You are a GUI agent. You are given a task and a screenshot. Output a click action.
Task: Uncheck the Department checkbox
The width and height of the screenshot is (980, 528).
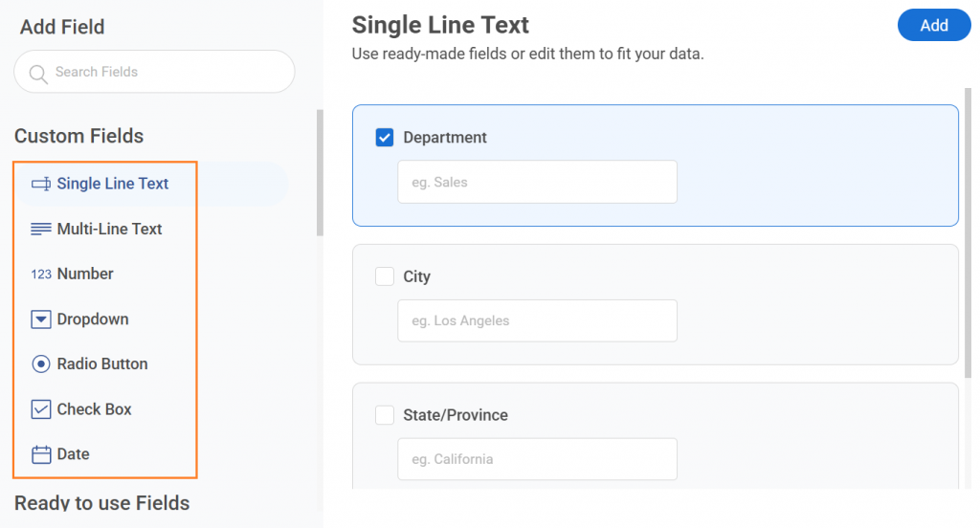pos(385,138)
